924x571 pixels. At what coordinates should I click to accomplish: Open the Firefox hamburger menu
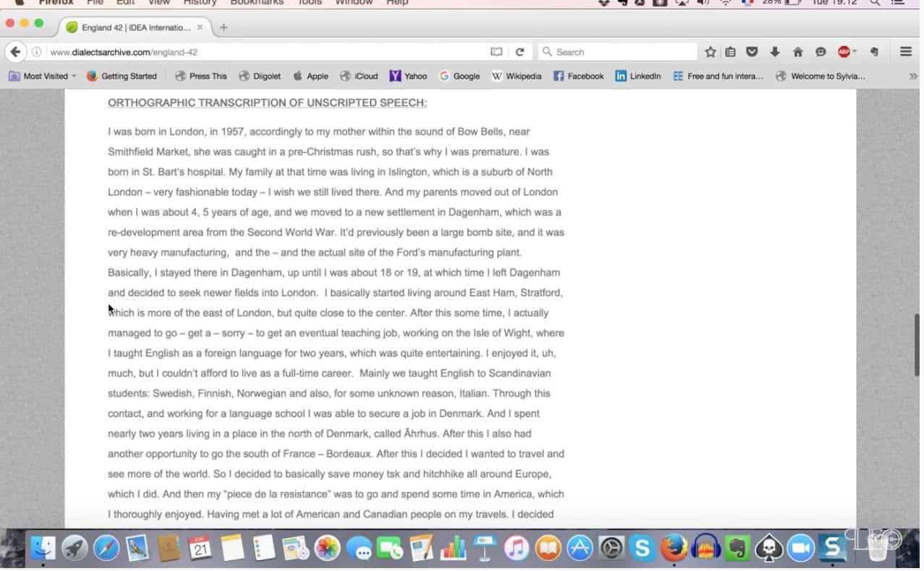click(x=905, y=52)
